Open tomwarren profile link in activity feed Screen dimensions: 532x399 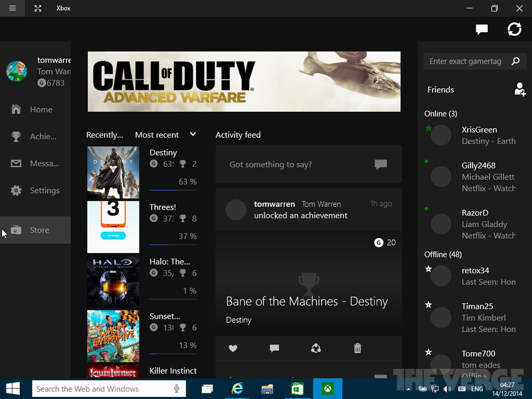click(274, 204)
